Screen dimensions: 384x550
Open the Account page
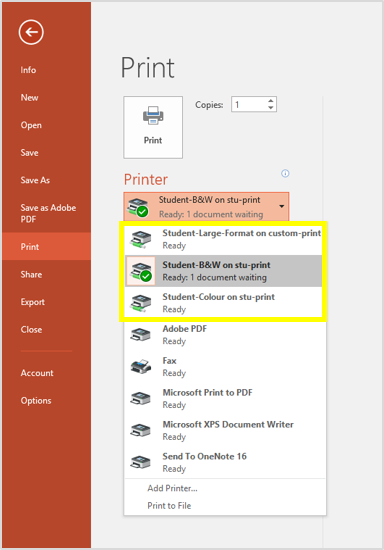click(x=37, y=373)
